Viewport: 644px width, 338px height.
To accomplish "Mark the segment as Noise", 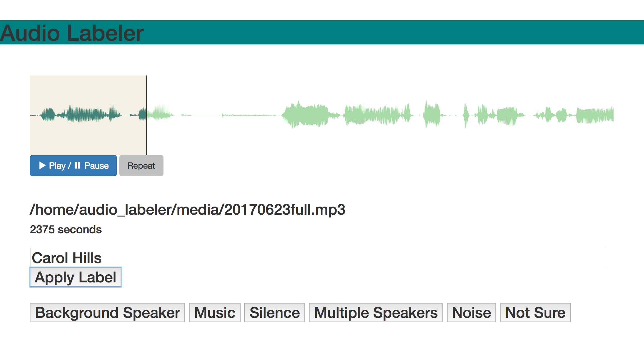I will click(471, 313).
